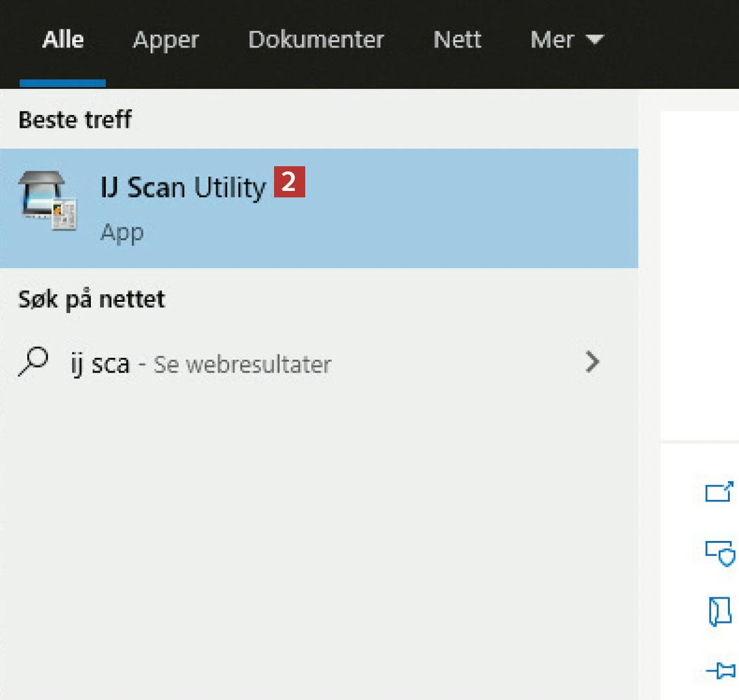
Task: Click the Open app icon in preview pane
Action: coord(719,492)
